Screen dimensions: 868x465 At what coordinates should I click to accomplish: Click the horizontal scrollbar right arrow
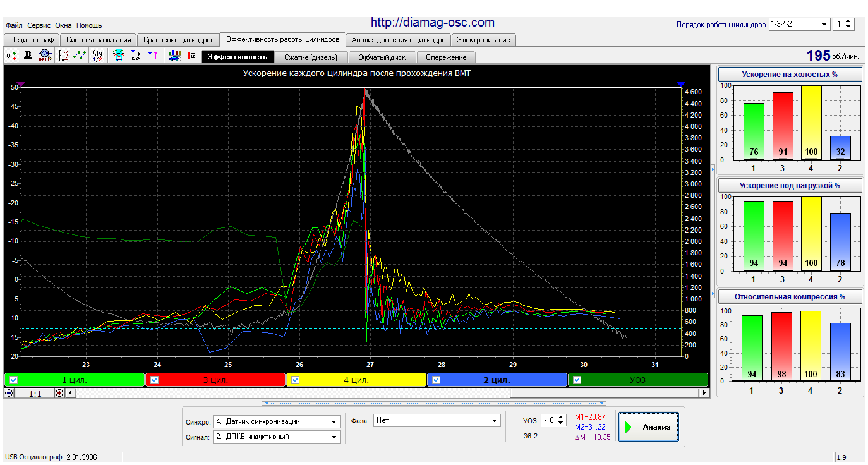(704, 393)
